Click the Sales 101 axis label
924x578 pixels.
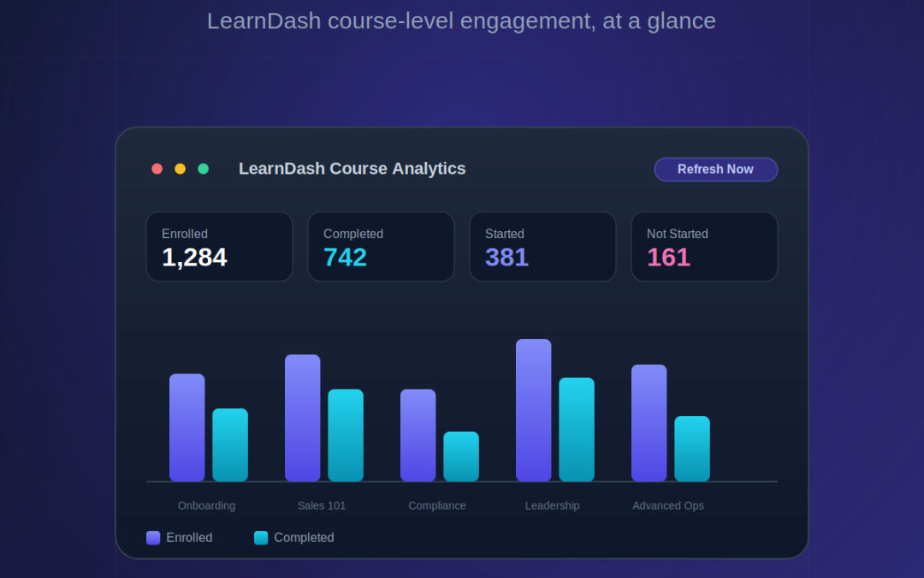tap(322, 505)
